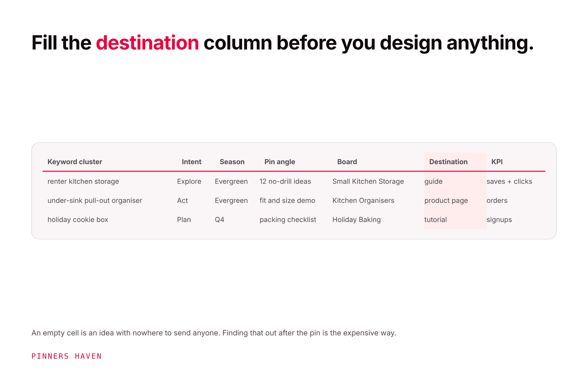Click the 'product page' destination cell
This screenshot has width=588, height=392.
(x=446, y=201)
